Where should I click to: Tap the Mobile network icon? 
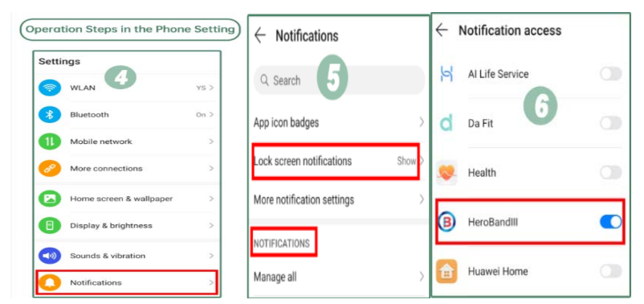click(x=49, y=142)
